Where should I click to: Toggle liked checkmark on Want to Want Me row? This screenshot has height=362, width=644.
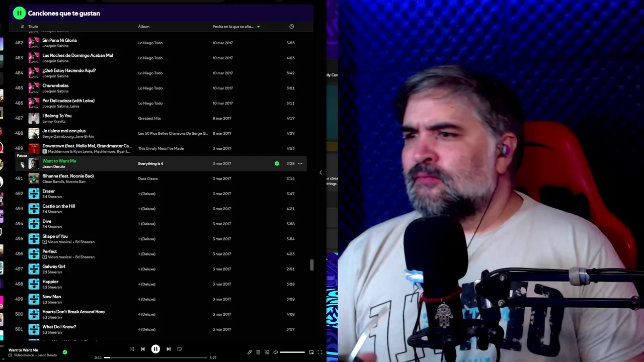[x=277, y=163]
